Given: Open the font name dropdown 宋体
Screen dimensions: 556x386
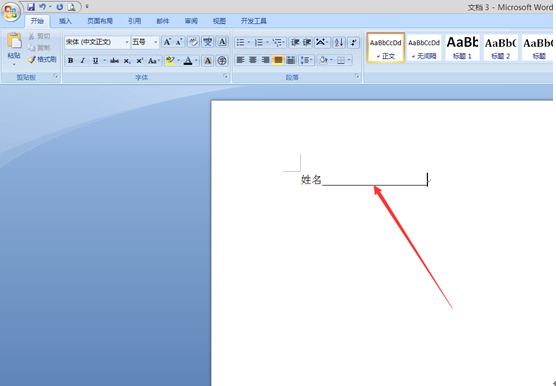Looking at the screenshot, I should click(x=127, y=42).
